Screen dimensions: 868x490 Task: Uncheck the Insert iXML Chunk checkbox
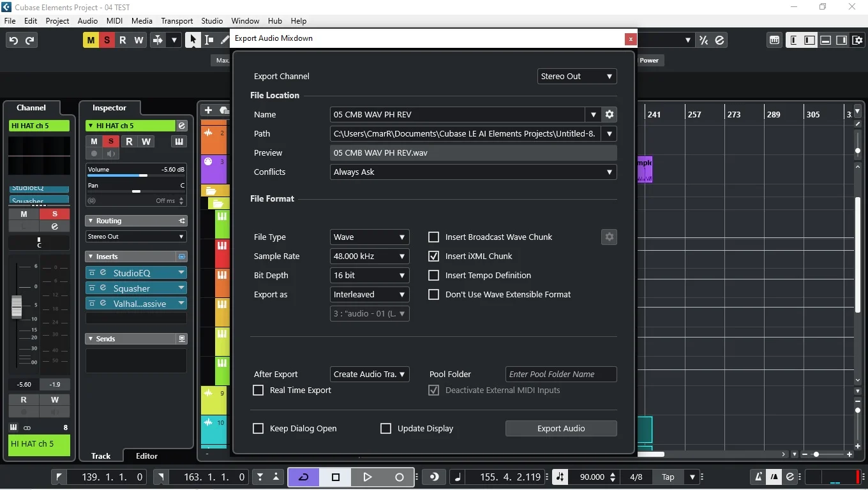434,256
